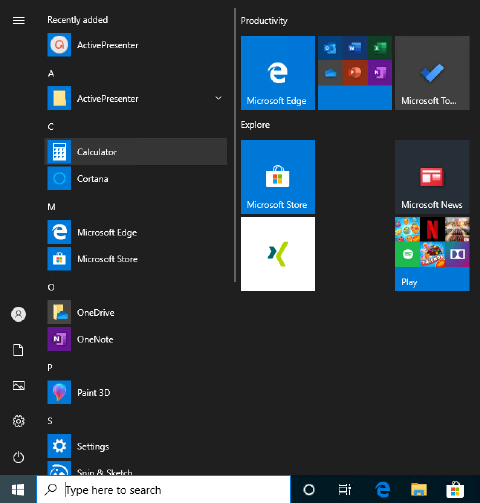Open File Explorer from the taskbar
The image size is (480, 503).
tap(419, 489)
